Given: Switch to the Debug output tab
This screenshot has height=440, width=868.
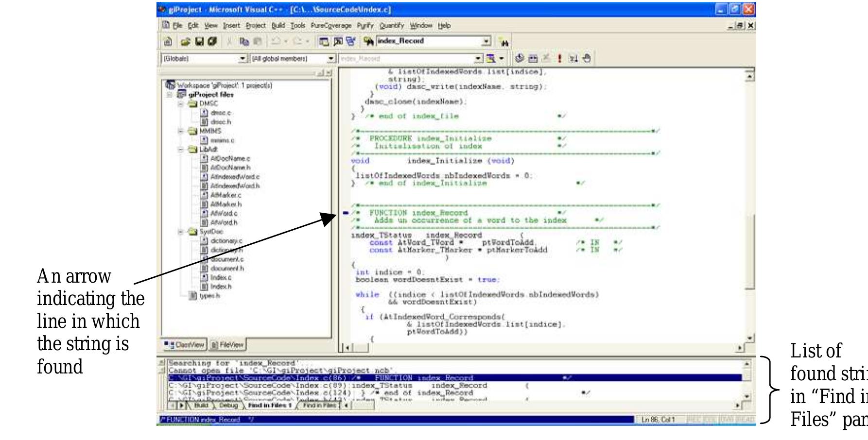Looking at the screenshot, I should 228,406.
